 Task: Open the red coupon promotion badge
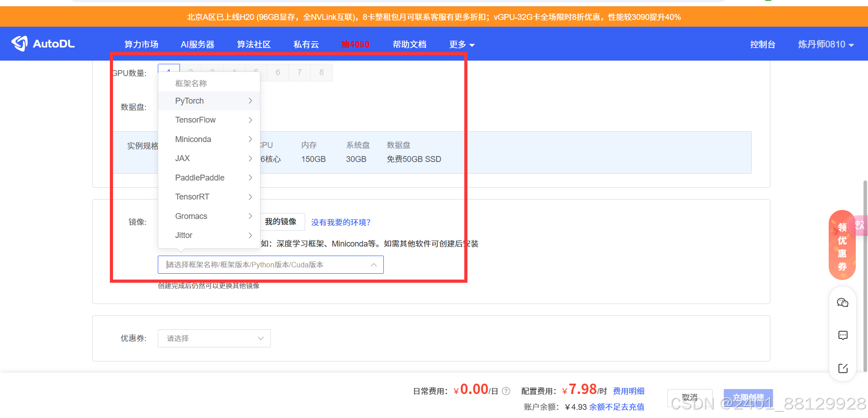842,245
